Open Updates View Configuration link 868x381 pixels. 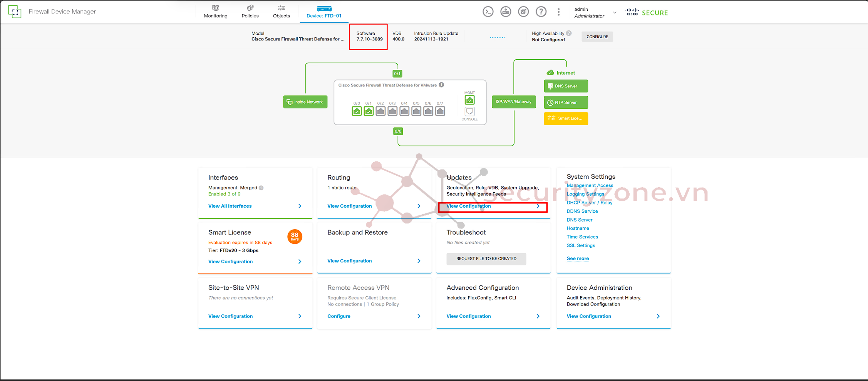point(469,206)
